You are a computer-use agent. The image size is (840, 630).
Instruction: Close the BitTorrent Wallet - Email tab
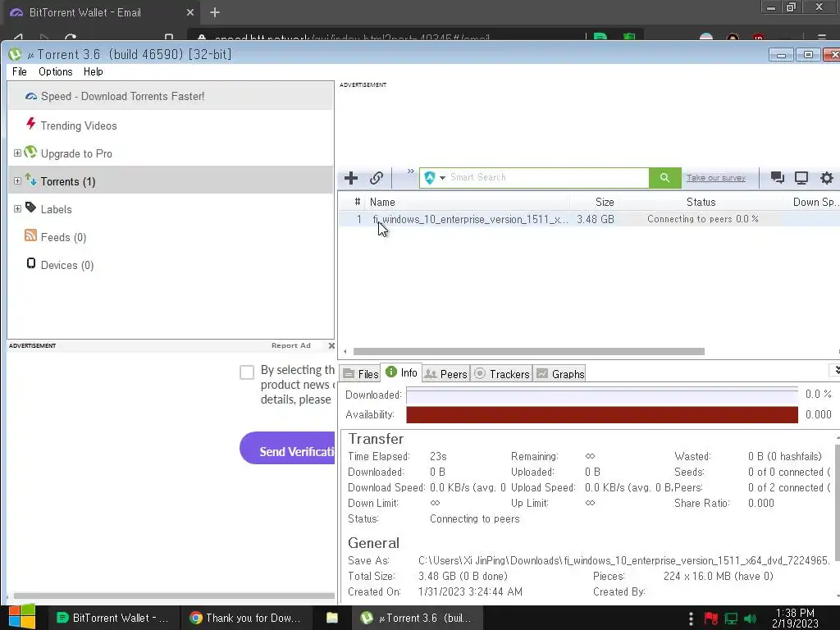coord(190,12)
